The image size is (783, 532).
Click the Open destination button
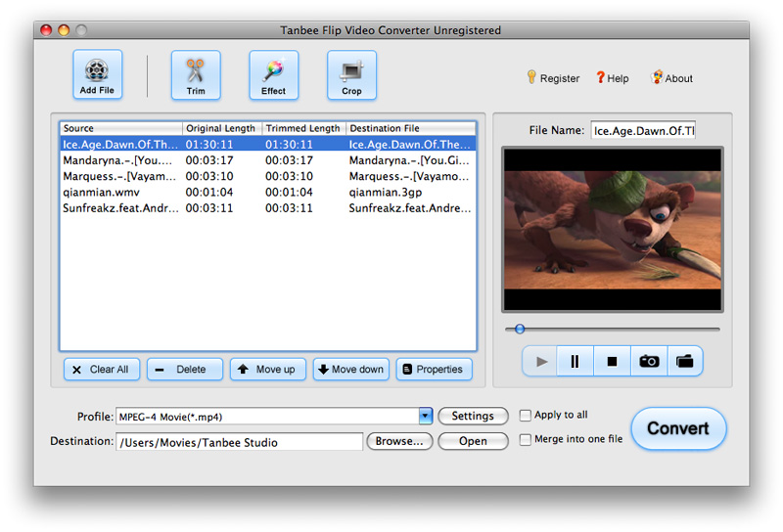pos(473,441)
